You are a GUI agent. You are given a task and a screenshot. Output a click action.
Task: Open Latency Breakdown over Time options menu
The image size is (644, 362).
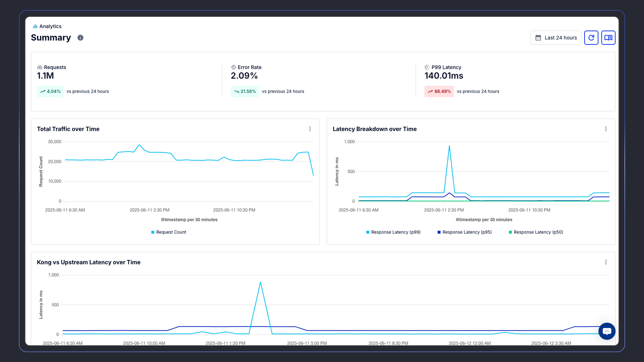606,129
